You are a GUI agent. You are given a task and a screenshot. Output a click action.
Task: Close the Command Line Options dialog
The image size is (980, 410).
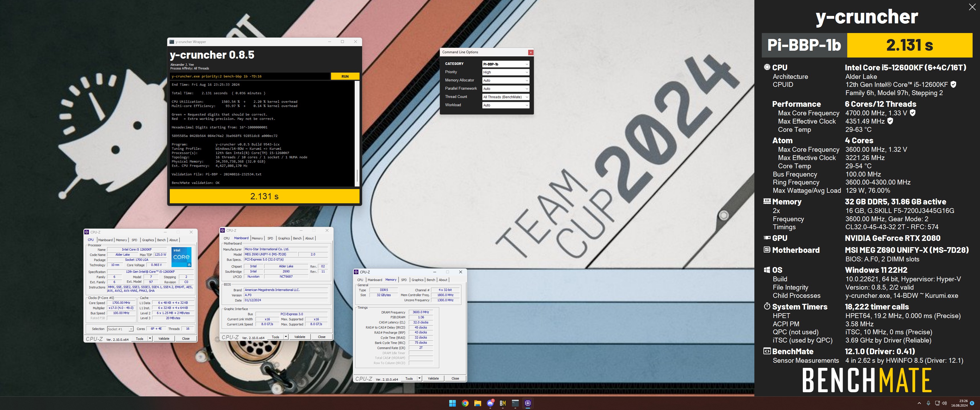[531, 52]
